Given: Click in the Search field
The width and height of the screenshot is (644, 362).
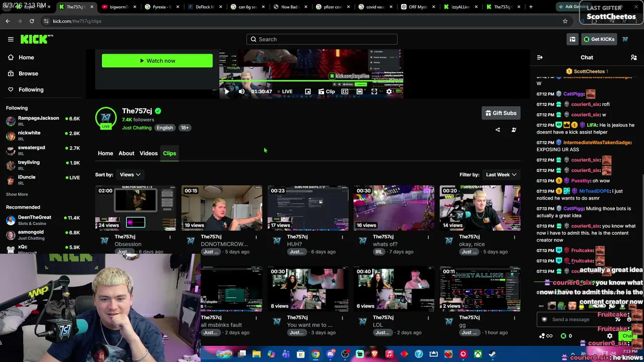Looking at the screenshot, I should tap(322, 39).
